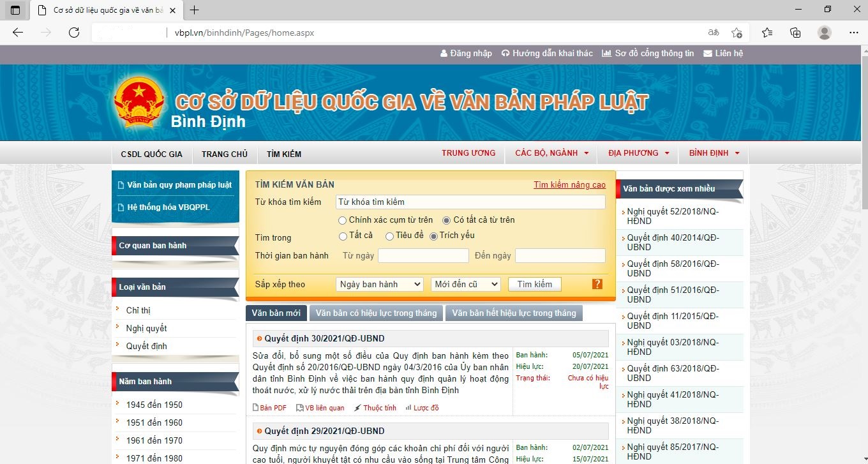Open Quyết định 30/2021/QĐ-UBND title
Screen dimensions: 868x464
tap(324, 338)
